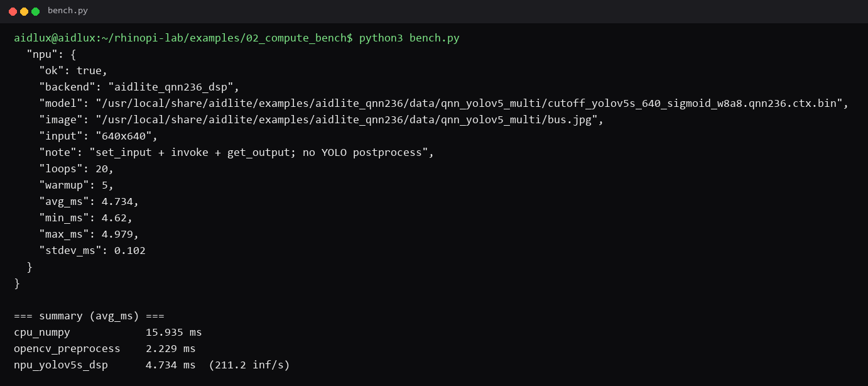868x386 pixels.
Task: Click the '"npu": {' line
Action: (52, 55)
